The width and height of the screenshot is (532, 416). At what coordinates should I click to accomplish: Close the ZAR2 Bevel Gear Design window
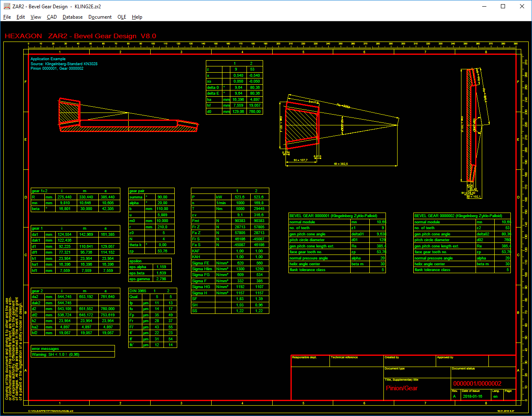pyautogui.click(x=522, y=6)
